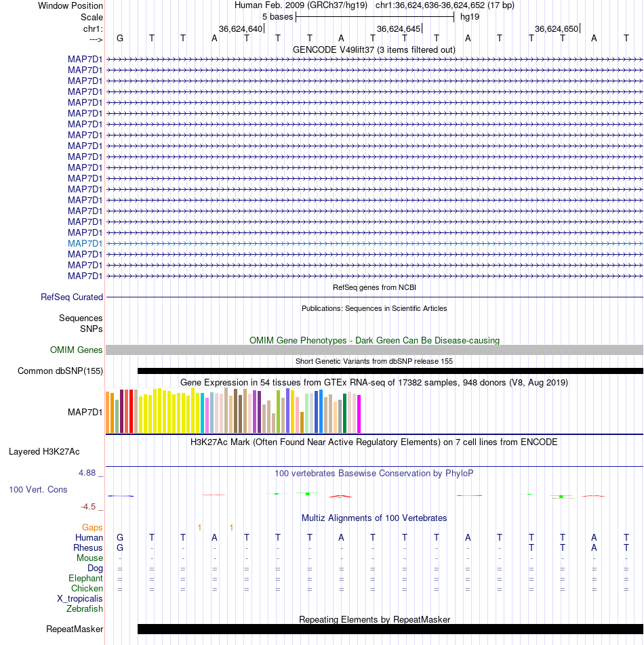Viewport: 644px width, 645px height.
Task: Open Repeating Elements by RepeatMasker title
Action: [x=374, y=619]
